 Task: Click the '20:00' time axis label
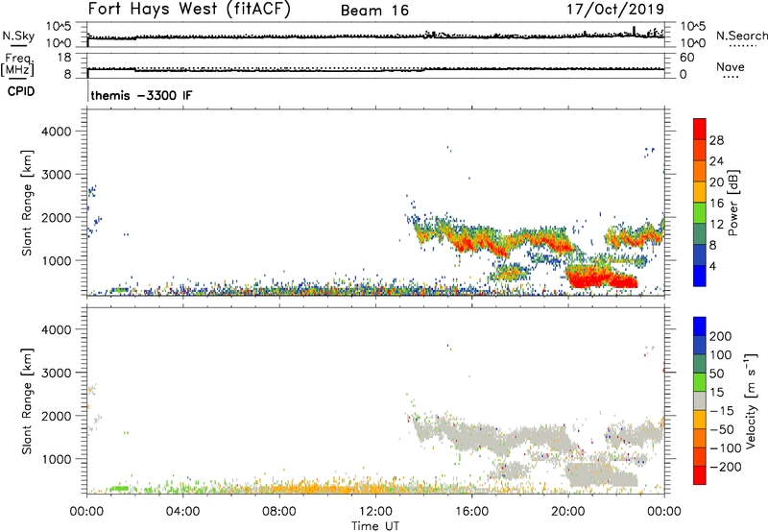click(567, 512)
